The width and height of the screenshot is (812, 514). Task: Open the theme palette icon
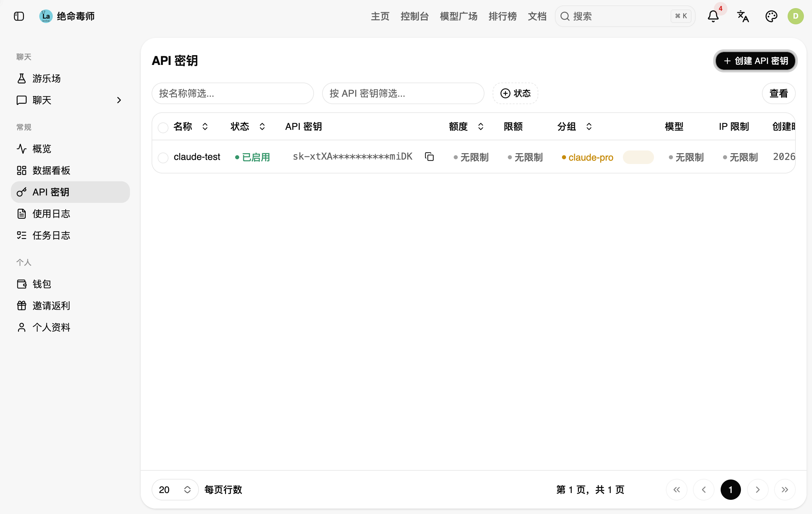pyautogui.click(x=771, y=16)
